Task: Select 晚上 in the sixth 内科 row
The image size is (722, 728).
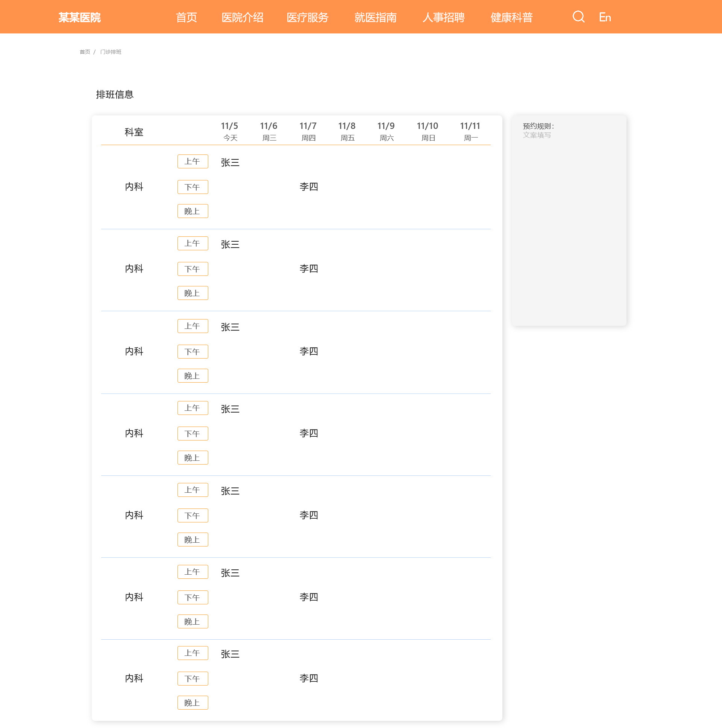Action: coord(193,622)
